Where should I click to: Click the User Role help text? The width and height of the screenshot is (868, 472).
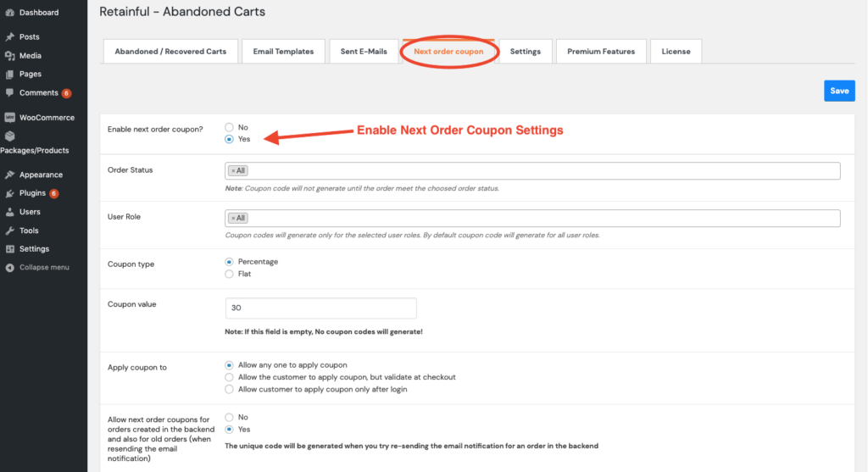(x=412, y=236)
